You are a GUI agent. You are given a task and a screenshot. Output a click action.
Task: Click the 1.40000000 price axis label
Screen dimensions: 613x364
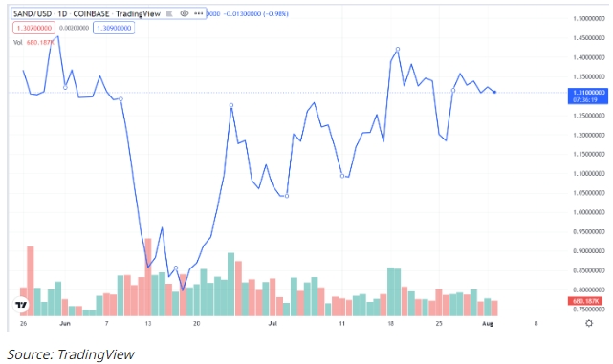[589, 57]
